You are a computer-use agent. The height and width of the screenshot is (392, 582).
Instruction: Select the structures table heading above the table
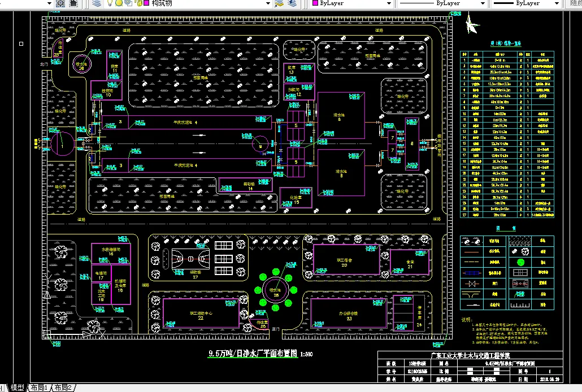(x=506, y=43)
